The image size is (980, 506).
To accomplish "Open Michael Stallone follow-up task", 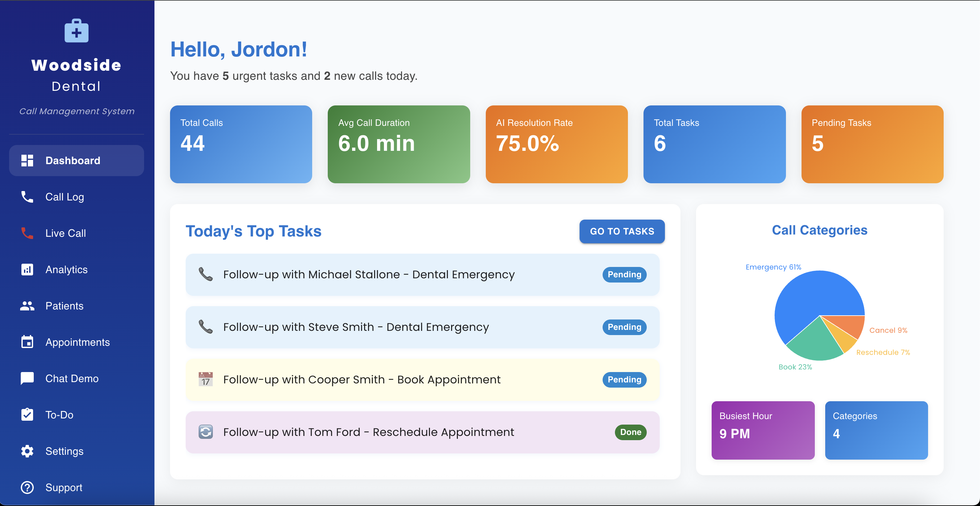I will 422,274.
